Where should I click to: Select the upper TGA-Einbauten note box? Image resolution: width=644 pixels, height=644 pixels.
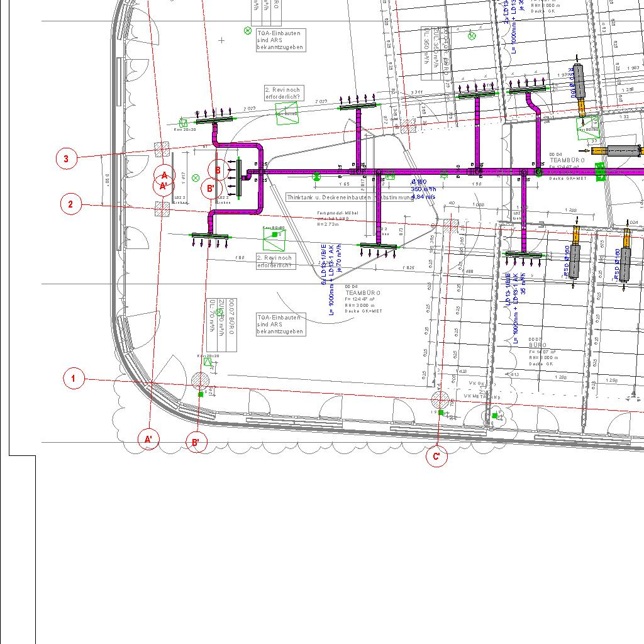(x=281, y=40)
